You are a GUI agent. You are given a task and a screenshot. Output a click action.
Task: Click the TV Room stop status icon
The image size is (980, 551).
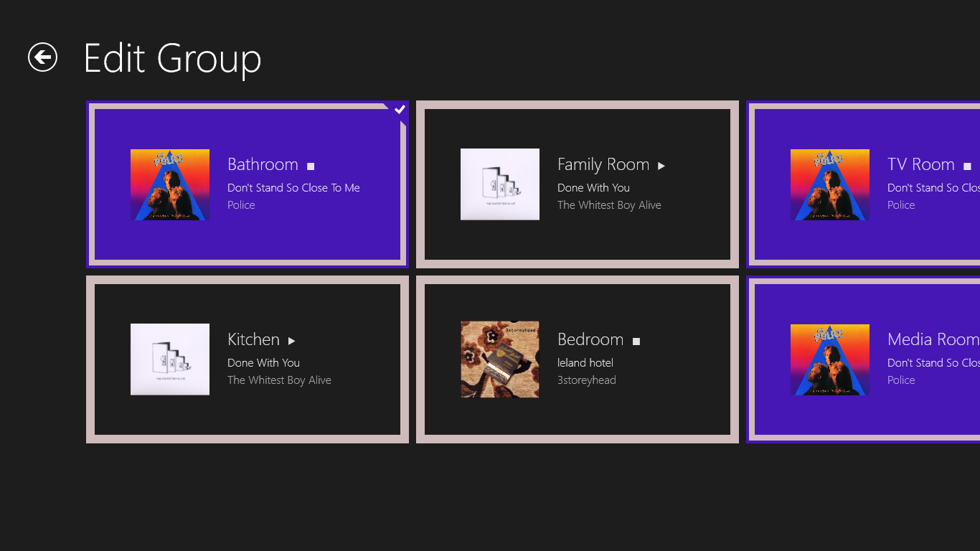[967, 166]
